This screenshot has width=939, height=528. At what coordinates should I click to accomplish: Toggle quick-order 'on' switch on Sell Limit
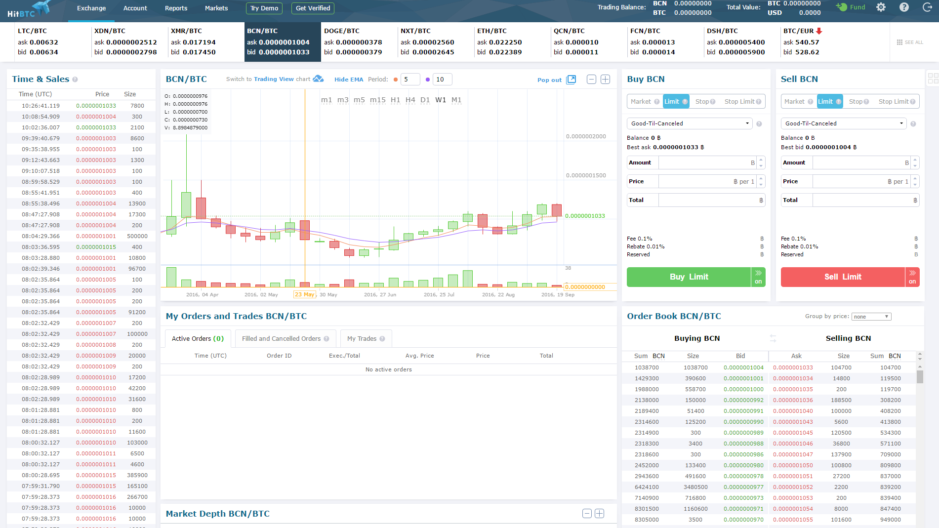pyautogui.click(x=913, y=277)
